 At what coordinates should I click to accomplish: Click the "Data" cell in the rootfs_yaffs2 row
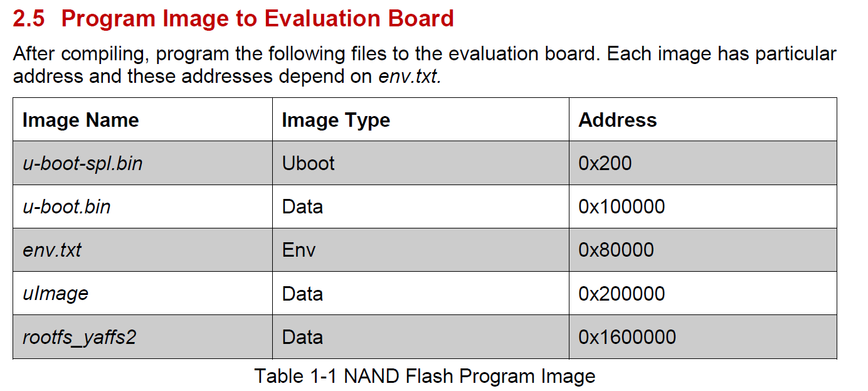click(x=302, y=337)
